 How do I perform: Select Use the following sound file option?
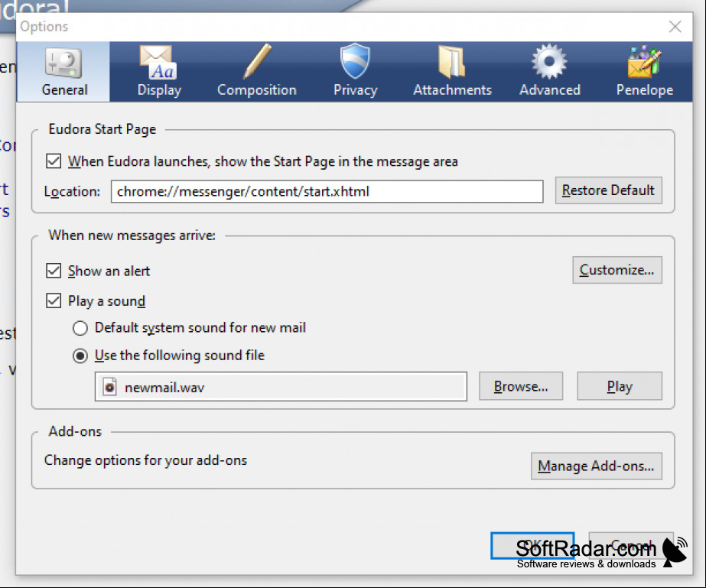80,356
